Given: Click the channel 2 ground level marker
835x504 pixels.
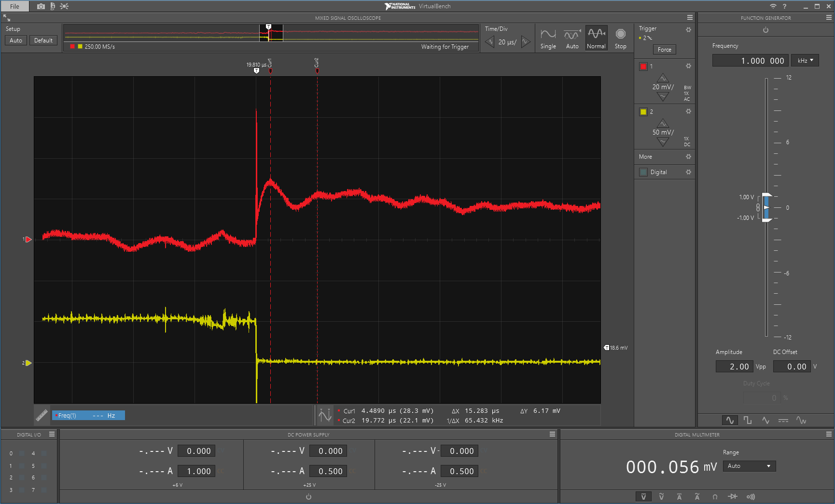Looking at the screenshot, I should 28,363.
